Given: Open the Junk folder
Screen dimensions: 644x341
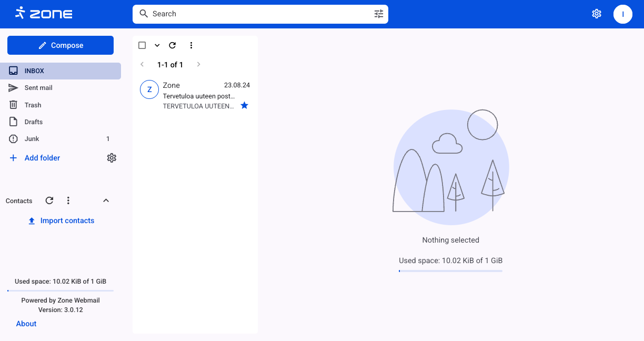Looking at the screenshot, I should pos(32,139).
